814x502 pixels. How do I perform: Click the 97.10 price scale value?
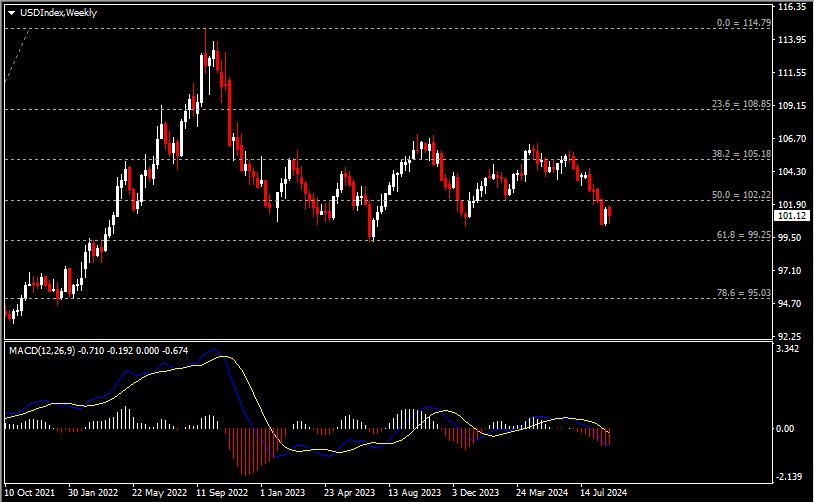(x=790, y=270)
